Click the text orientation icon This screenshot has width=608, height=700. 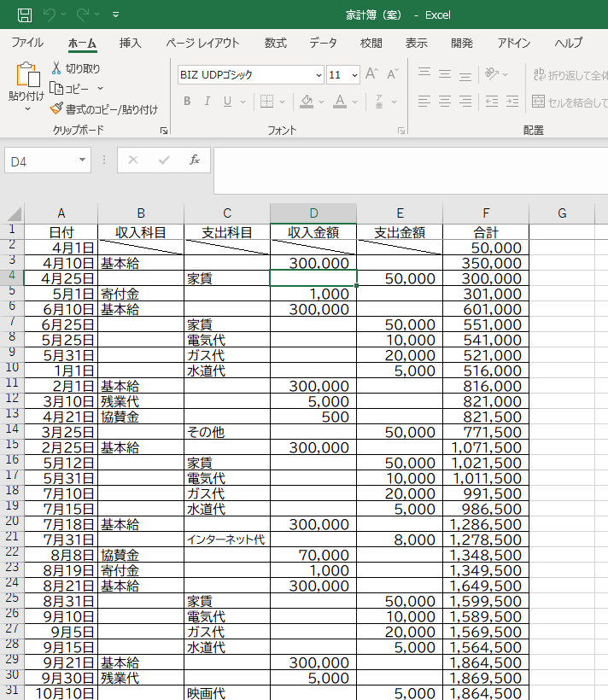[x=492, y=73]
